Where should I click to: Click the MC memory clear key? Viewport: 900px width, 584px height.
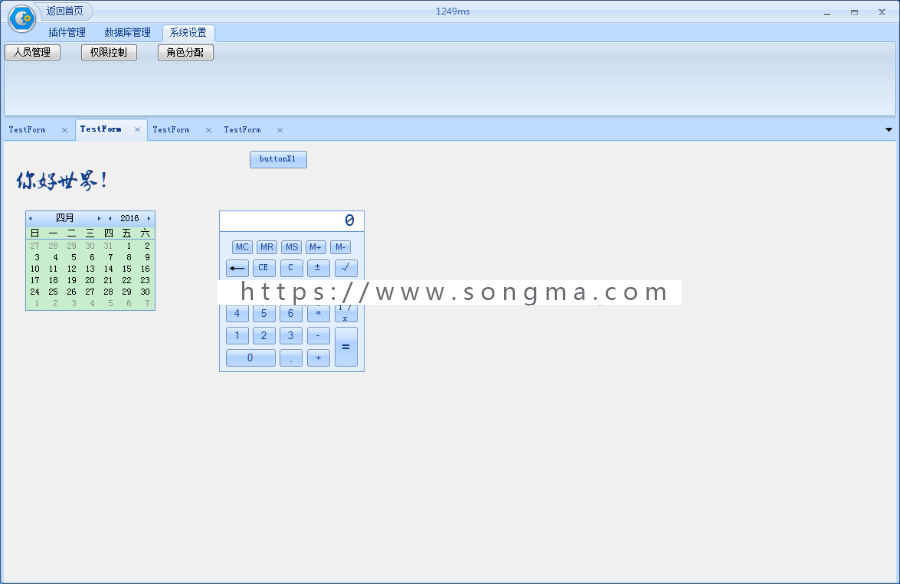click(x=242, y=247)
